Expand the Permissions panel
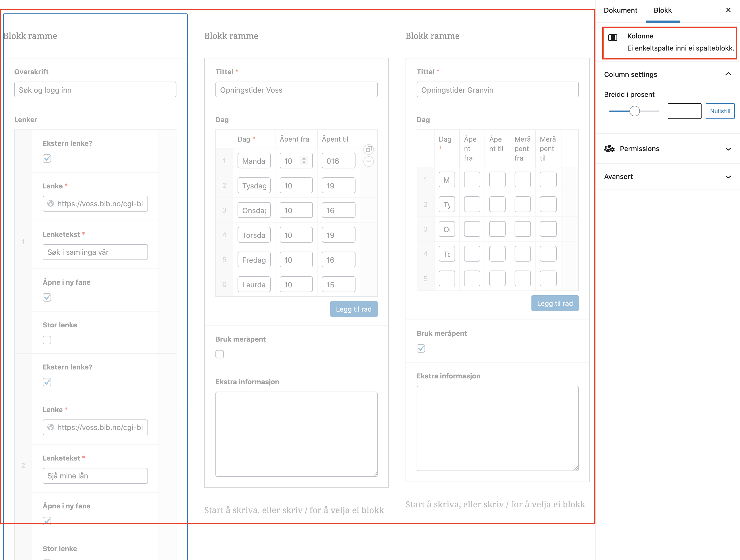 728,149
